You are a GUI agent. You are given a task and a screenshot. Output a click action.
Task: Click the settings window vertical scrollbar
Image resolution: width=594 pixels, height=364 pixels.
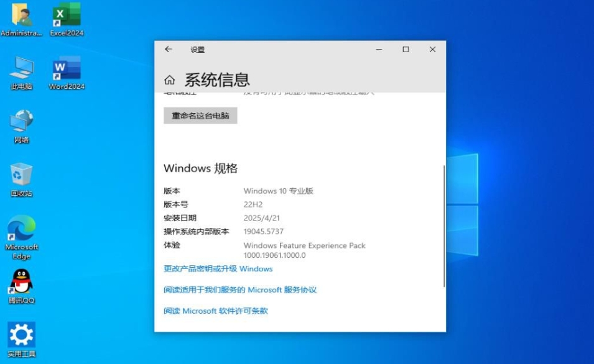coord(444,225)
